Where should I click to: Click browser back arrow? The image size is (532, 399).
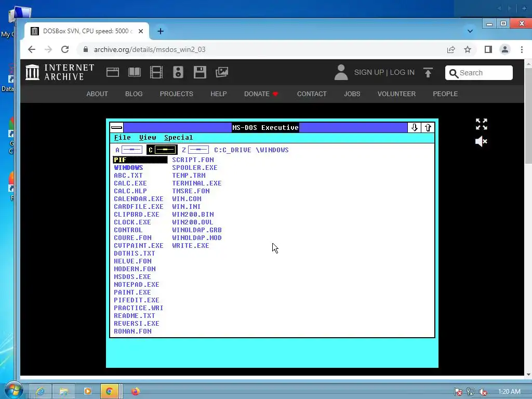32,49
